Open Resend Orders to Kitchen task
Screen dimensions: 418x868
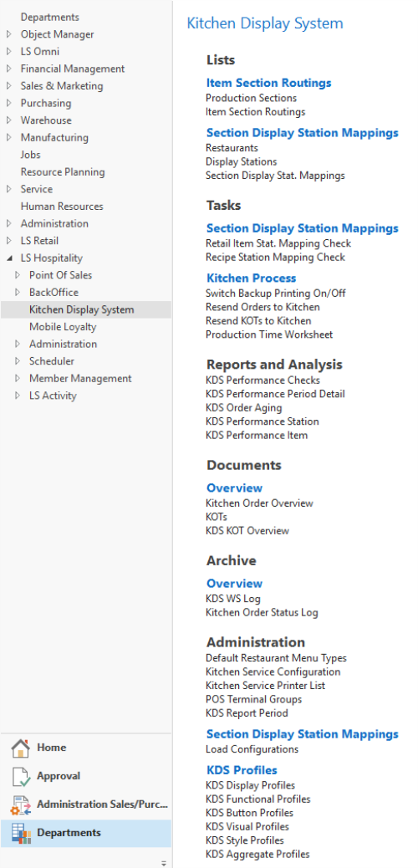click(263, 307)
